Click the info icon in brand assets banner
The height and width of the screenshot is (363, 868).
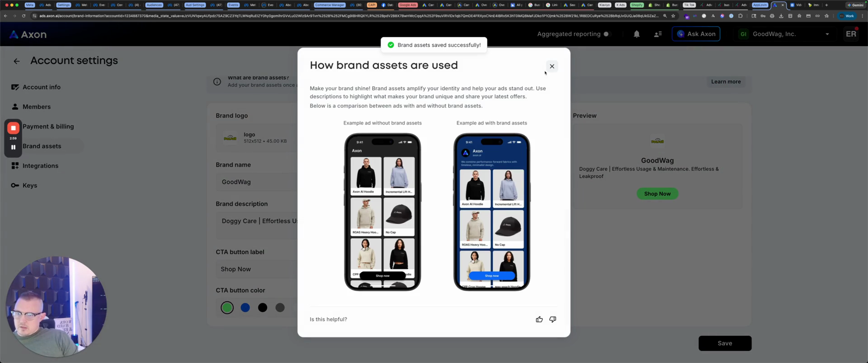coord(217,82)
